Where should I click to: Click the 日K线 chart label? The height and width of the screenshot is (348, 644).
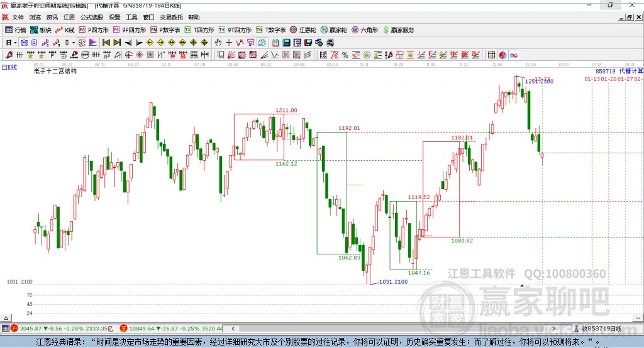pyautogui.click(x=9, y=67)
